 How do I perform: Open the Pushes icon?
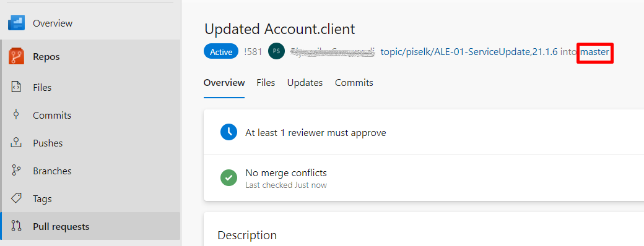point(16,143)
